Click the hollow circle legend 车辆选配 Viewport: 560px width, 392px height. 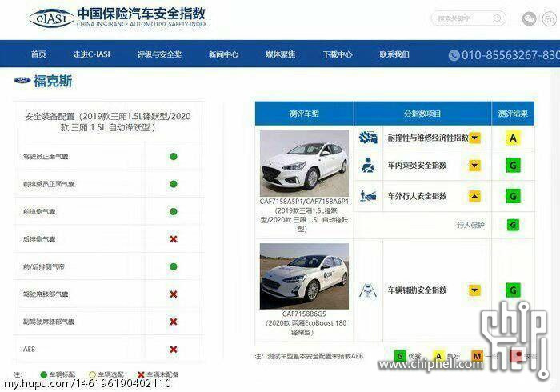click(x=93, y=374)
